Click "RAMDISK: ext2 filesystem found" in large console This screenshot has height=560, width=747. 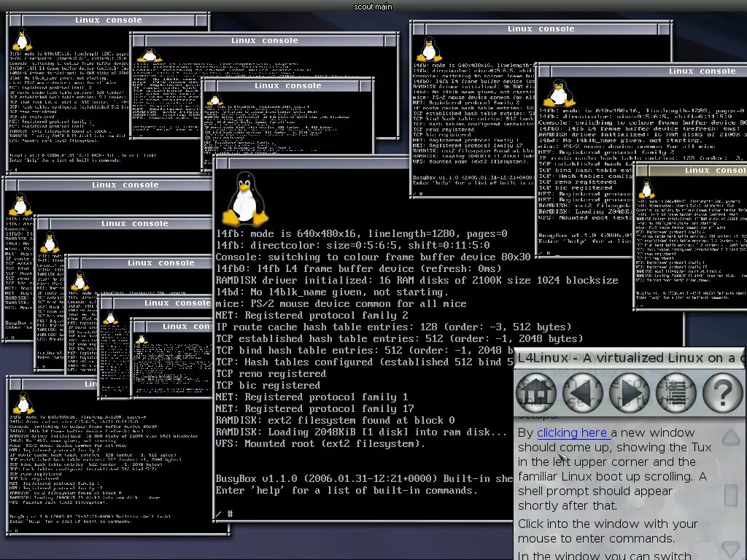pyautogui.click(x=335, y=420)
